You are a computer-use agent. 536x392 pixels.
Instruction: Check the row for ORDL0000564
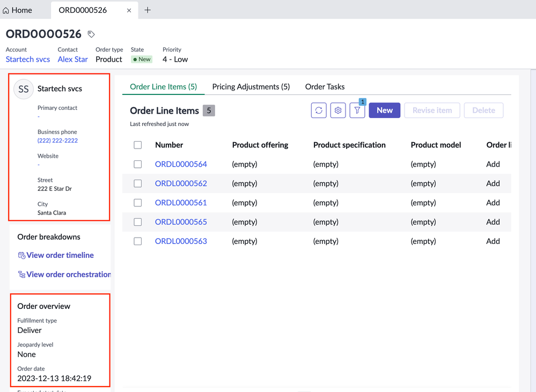[137, 164]
